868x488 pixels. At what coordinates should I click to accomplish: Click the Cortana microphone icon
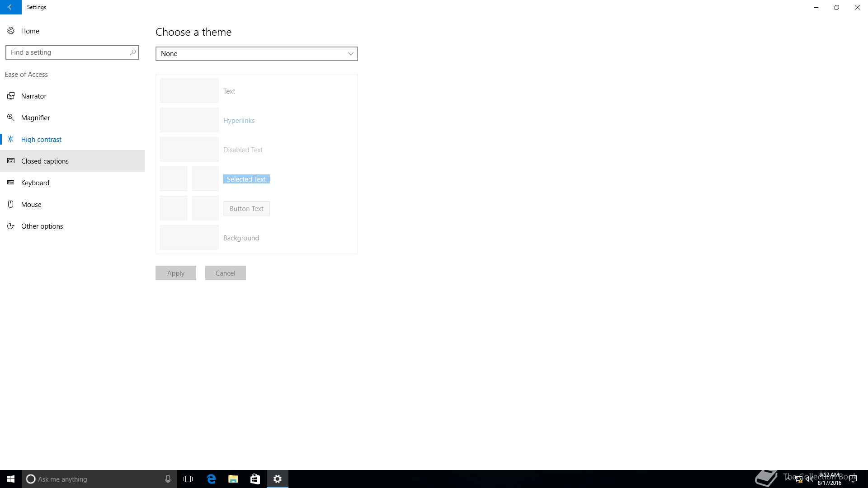pyautogui.click(x=168, y=479)
